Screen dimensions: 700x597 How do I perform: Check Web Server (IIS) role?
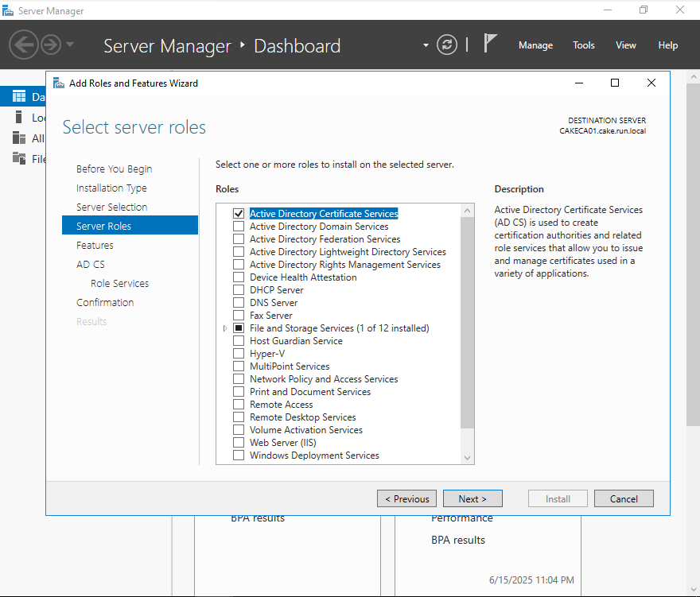(x=239, y=443)
